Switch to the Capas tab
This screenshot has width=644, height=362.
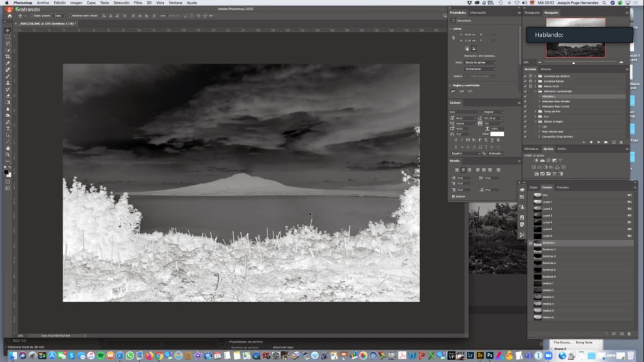coord(533,187)
